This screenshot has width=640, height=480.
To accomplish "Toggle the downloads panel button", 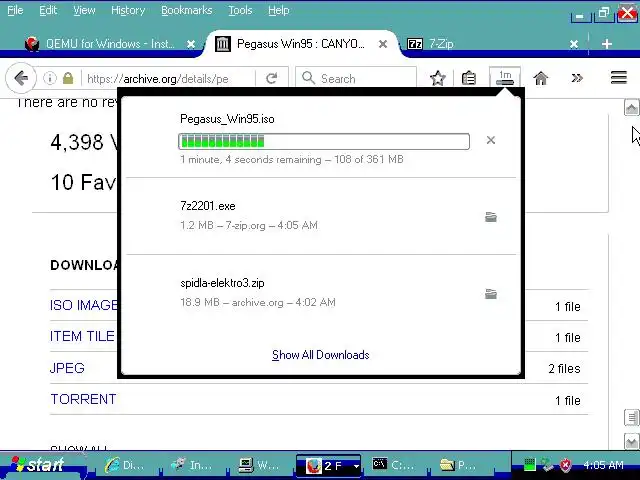I will tap(505, 77).
